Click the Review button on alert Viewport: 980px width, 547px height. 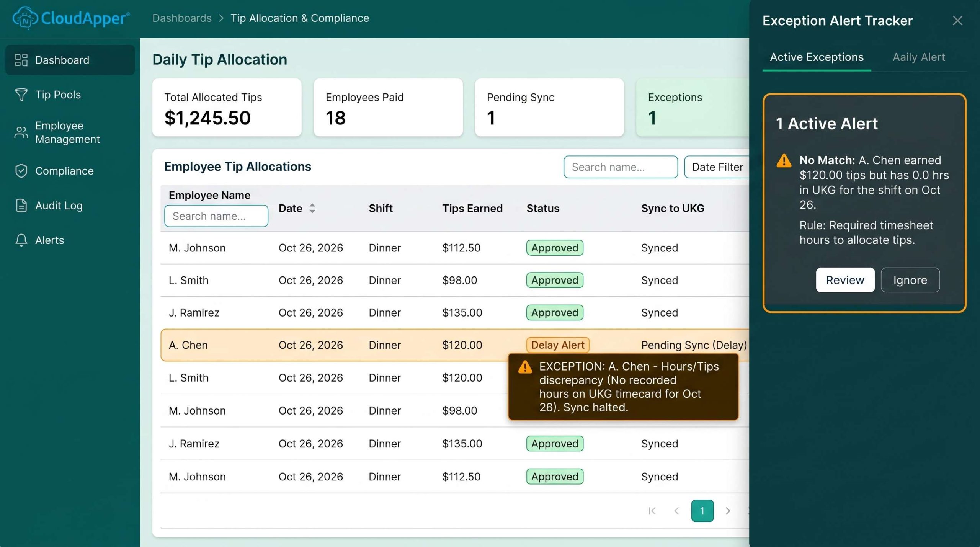(845, 280)
